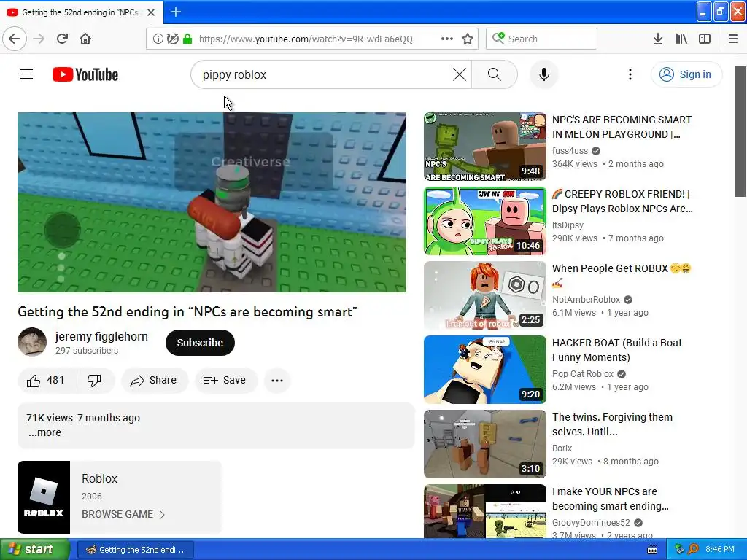Start voice search with microphone icon
This screenshot has width=747, height=560.
point(544,74)
